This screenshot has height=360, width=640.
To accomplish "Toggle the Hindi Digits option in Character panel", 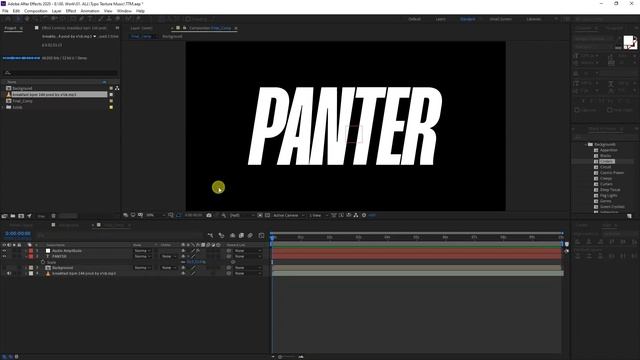I will pyautogui.click(x=609, y=110).
